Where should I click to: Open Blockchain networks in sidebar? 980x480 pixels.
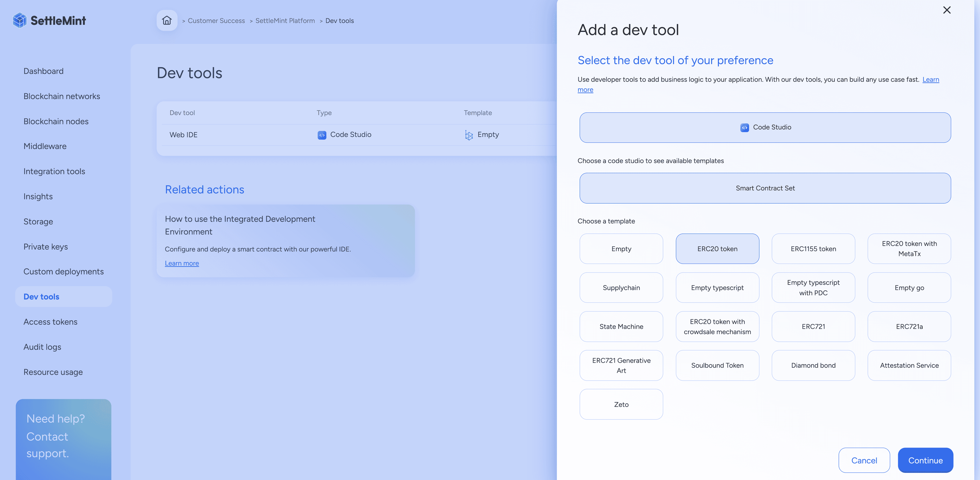click(62, 96)
